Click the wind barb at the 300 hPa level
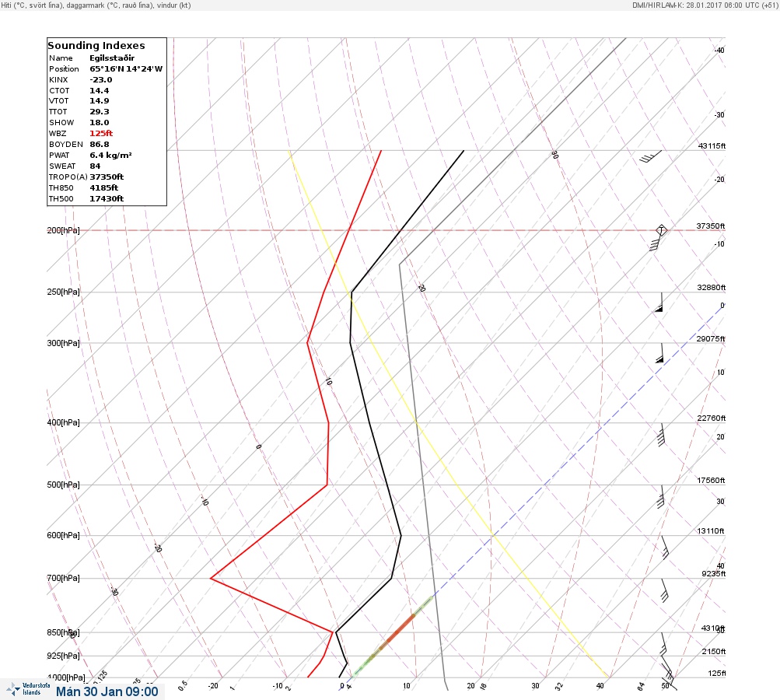Viewport: 780px width, 700px height. coord(660,353)
